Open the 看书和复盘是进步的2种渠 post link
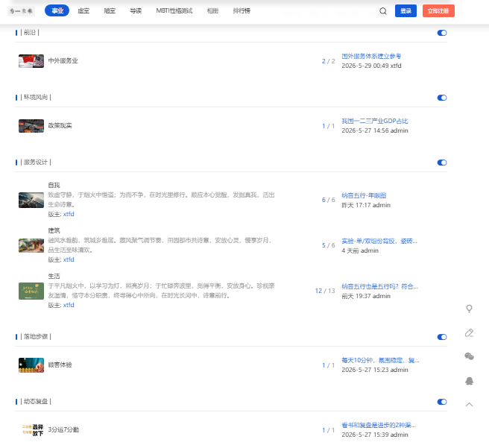Viewport: 489px width, 448px height. pos(379,425)
